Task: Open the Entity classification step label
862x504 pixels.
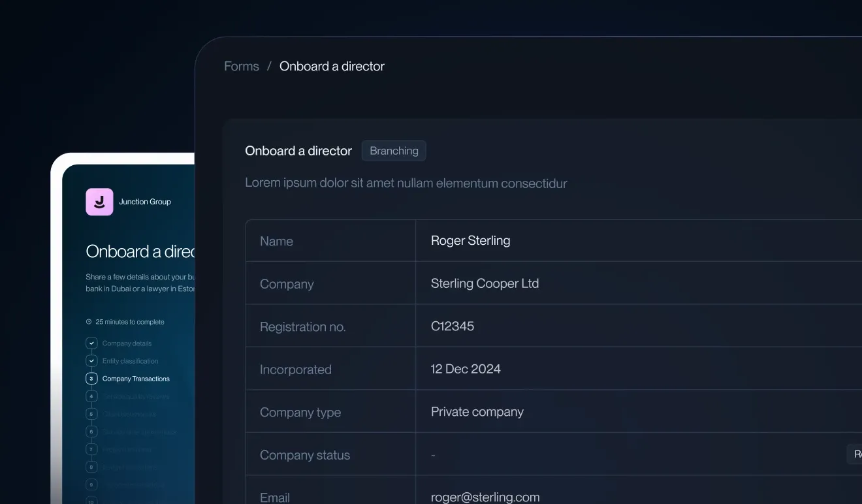Action: 130,361
